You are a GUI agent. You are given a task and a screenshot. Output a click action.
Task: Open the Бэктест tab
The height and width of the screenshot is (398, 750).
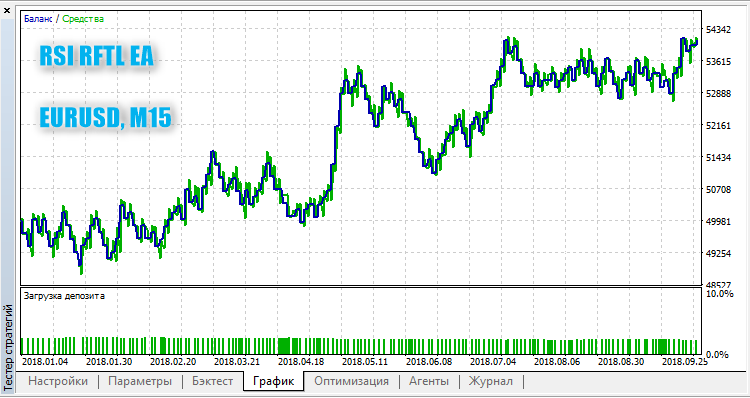pyautogui.click(x=212, y=381)
